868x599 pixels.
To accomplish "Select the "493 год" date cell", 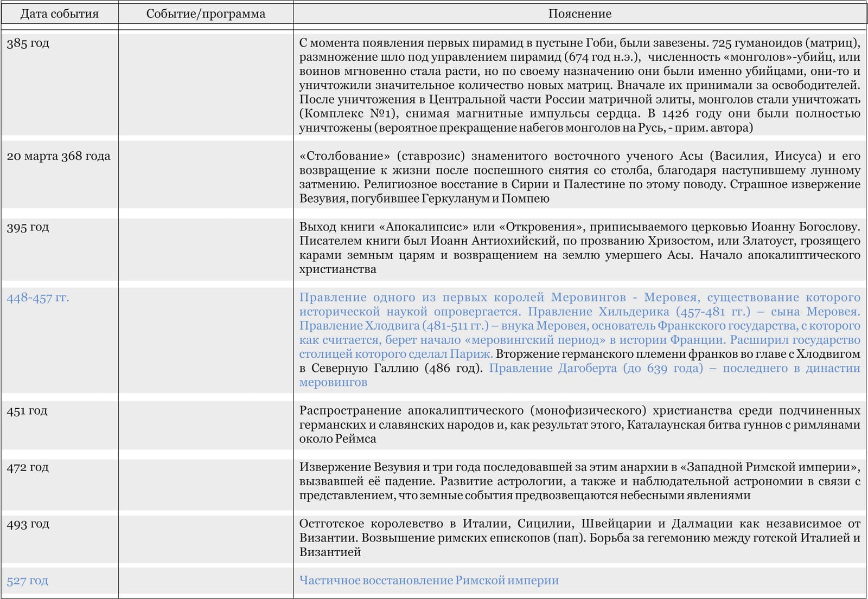I will [x=28, y=524].
